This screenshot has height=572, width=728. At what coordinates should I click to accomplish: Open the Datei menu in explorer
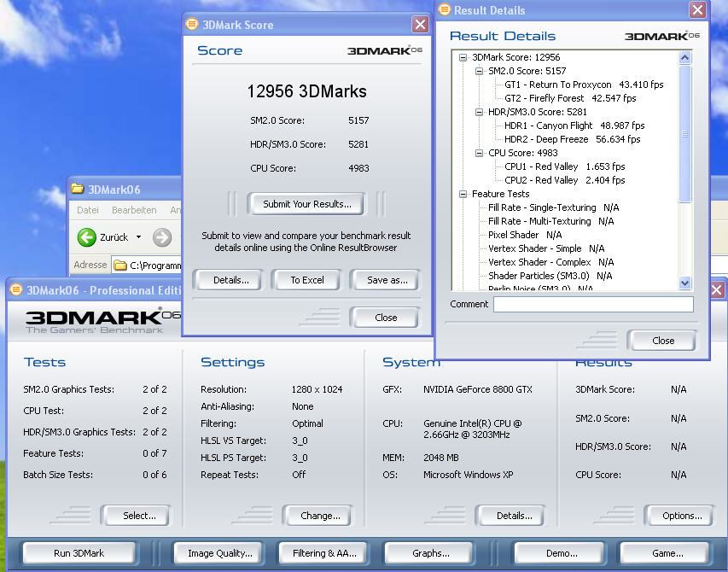[88, 210]
